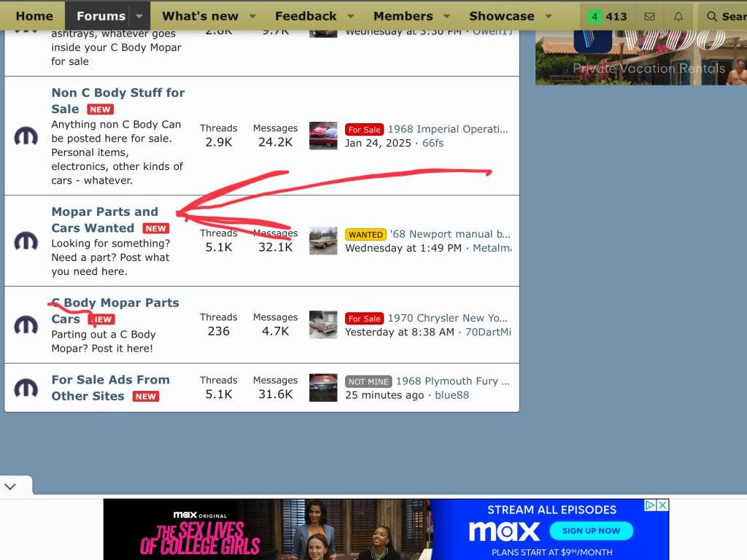Collapse the bottom ad panel chevron
The width and height of the screenshot is (747, 560).
point(10,486)
